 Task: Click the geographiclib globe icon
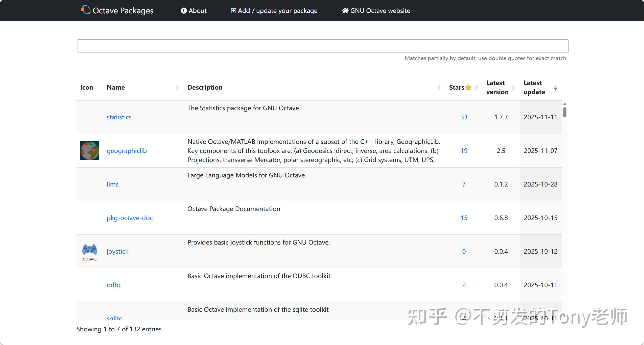click(x=90, y=151)
